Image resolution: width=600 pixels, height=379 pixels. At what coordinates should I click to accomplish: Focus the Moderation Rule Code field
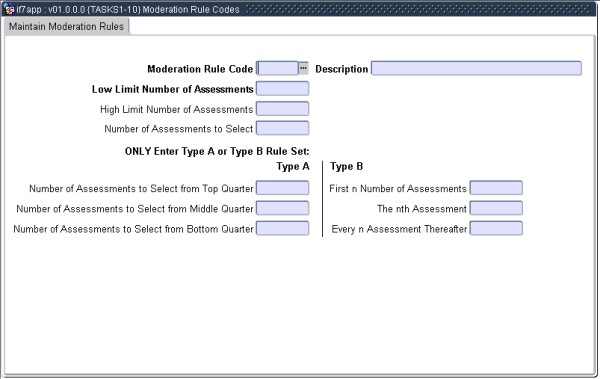(x=277, y=69)
